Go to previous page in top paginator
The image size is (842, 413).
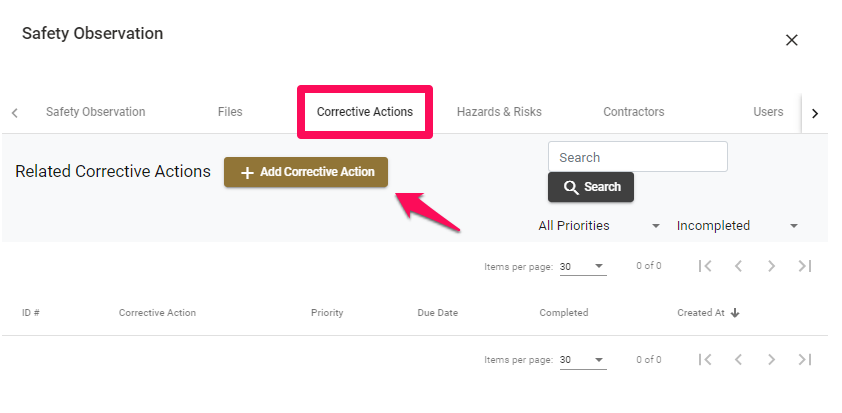738,266
